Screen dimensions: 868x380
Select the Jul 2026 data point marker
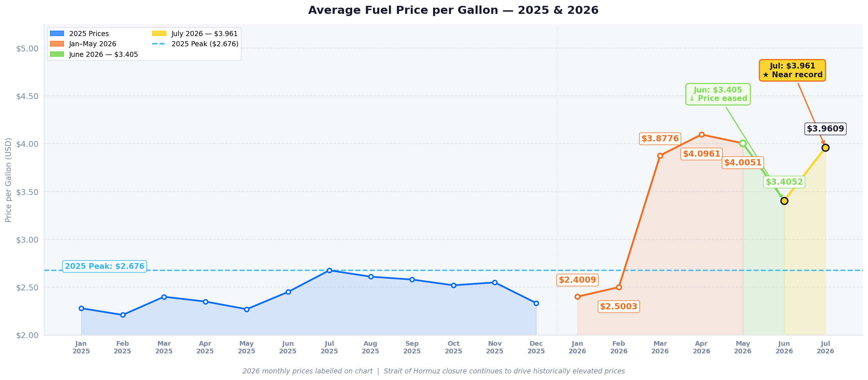pyautogui.click(x=825, y=148)
